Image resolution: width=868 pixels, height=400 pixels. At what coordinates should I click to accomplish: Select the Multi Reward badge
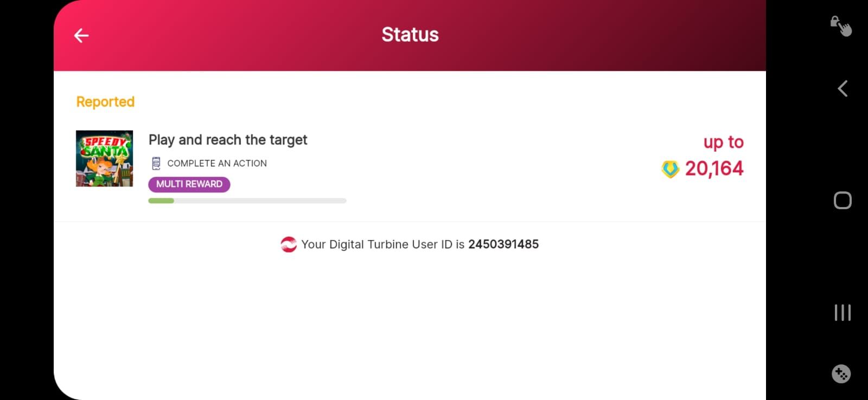coord(189,184)
